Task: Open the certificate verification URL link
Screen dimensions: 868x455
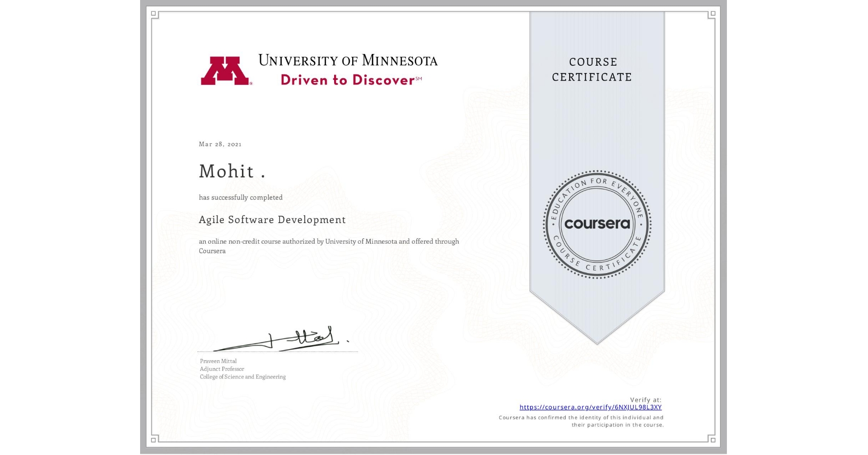Action: coord(590,407)
